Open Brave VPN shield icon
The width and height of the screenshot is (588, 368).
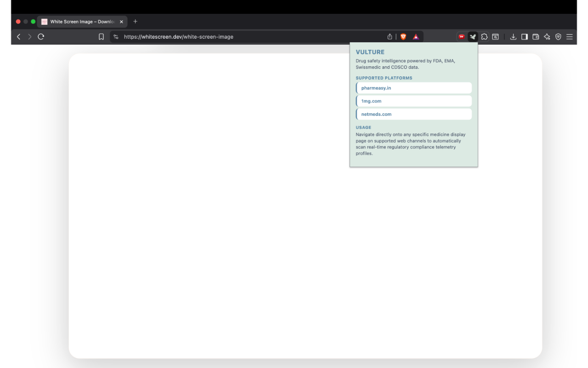[558, 37]
